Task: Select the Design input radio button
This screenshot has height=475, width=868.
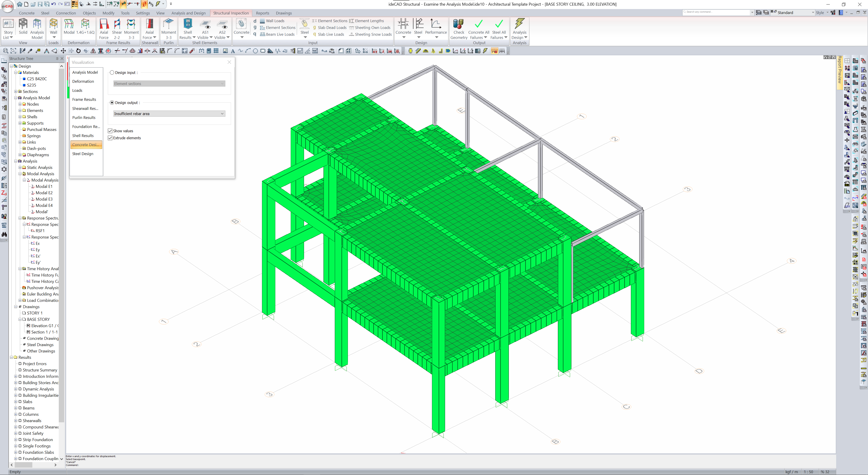Action: tap(112, 73)
